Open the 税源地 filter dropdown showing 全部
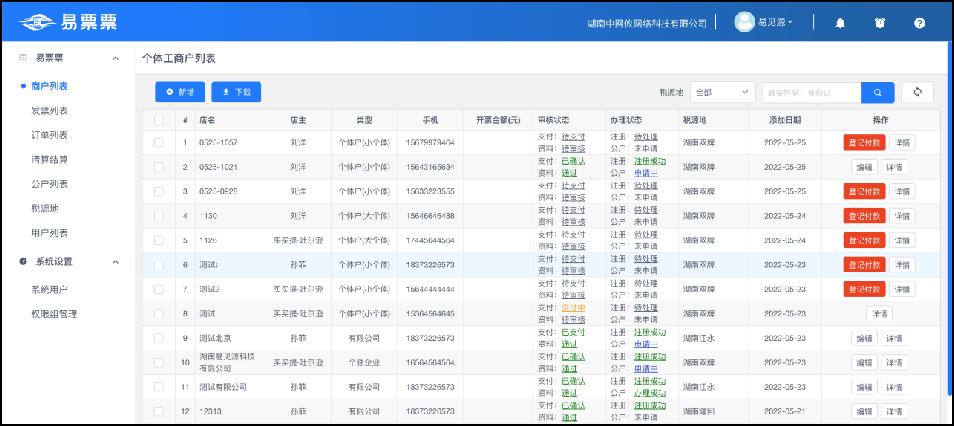The image size is (954, 426). pos(723,93)
